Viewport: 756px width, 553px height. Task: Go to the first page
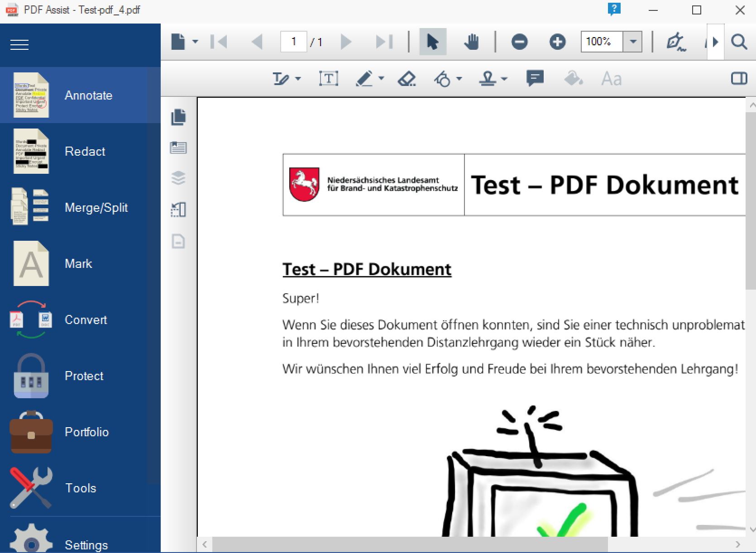(x=219, y=42)
